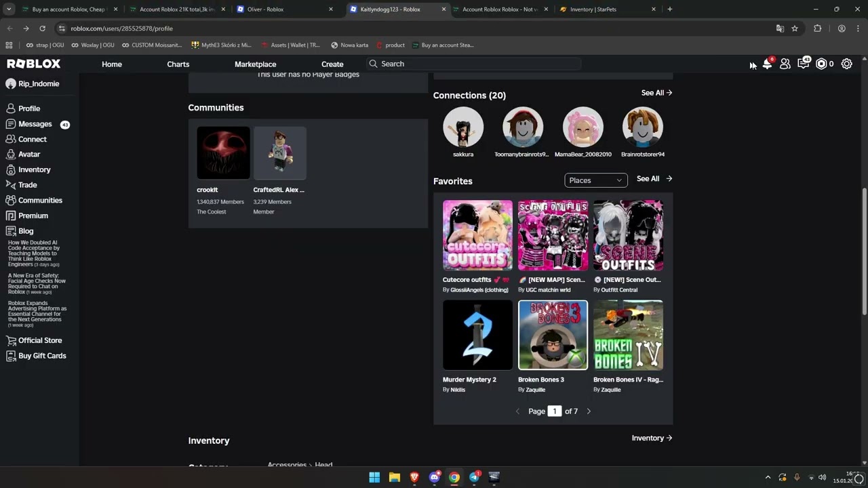
Task: Open the Places dropdown in Favorites
Action: (x=595, y=180)
